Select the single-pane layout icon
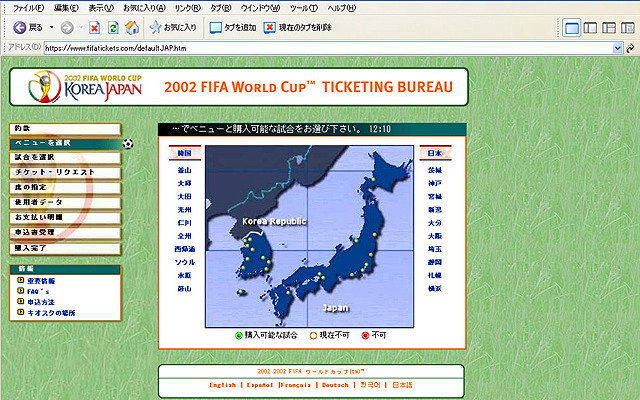Image resolution: width=640 pixels, height=400 pixels. coord(571,28)
